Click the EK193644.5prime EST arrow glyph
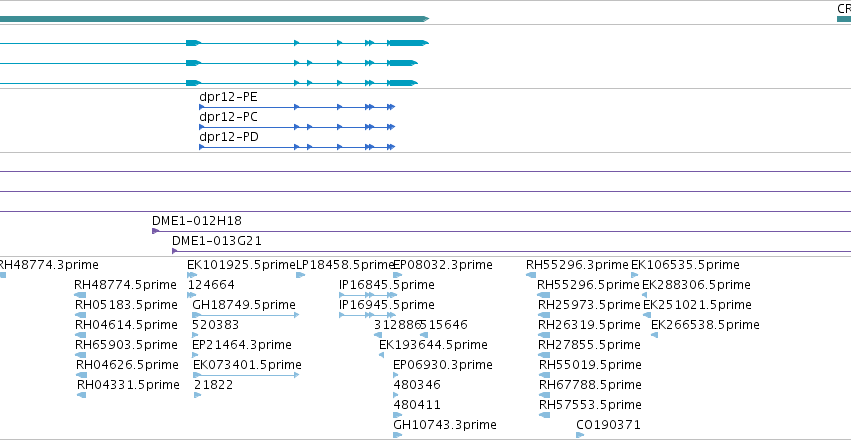This screenshot has height=440, width=851. [x=382, y=355]
